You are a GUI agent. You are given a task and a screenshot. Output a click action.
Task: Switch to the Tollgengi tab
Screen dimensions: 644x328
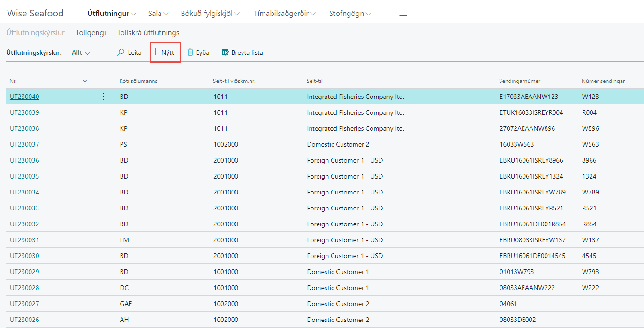pyautogui.click(x=91, y=33)
